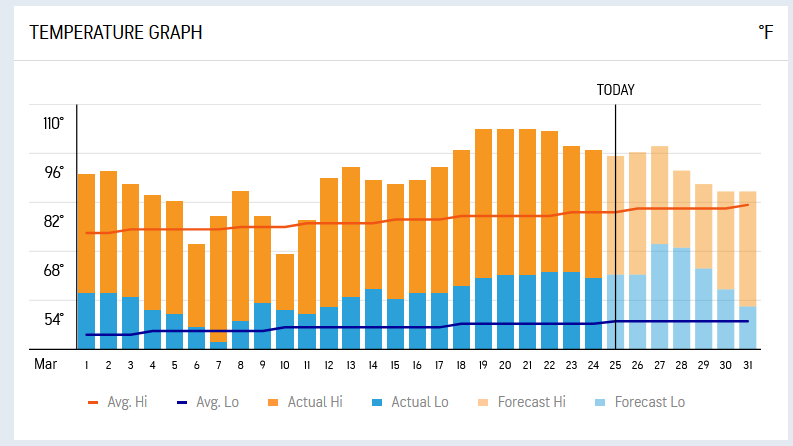
Task: Click the blue low bar for March 9
Action: (262, 326)
